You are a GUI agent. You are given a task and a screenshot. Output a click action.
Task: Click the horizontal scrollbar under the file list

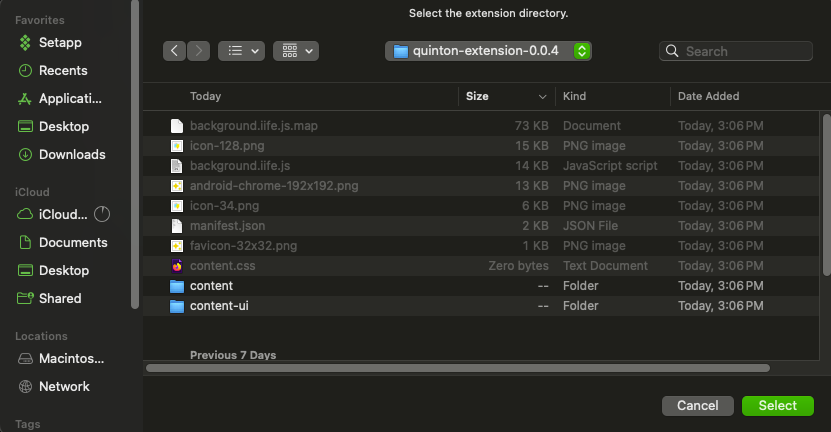click(458, 368)
